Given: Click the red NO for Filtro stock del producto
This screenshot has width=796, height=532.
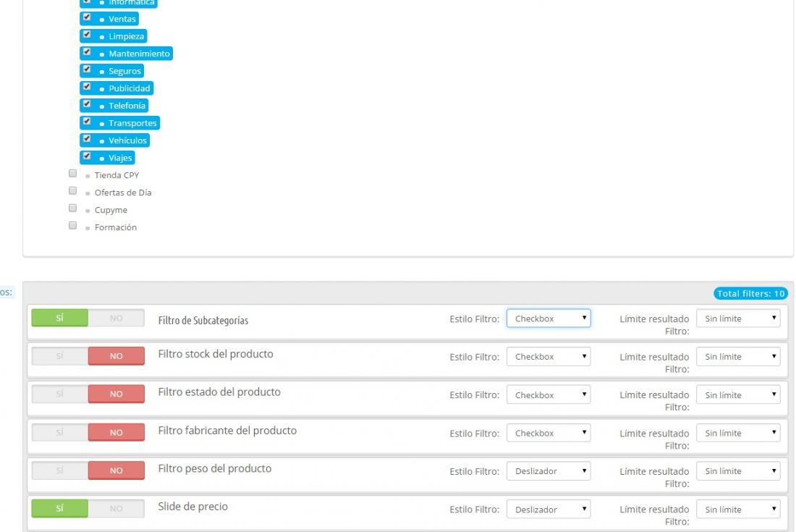Looking at the screenshot, I should pos(117,356).
